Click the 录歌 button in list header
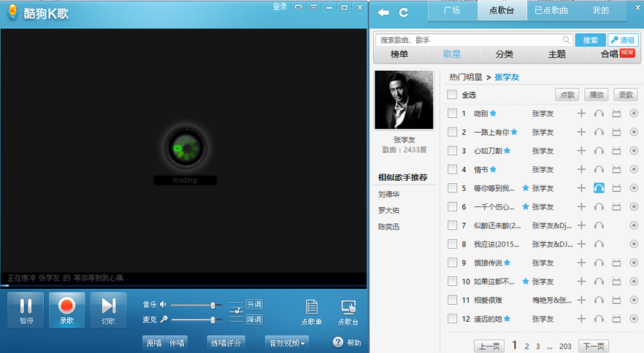Image resolution: width=644 pixels, height=353 pixels. 626,95
